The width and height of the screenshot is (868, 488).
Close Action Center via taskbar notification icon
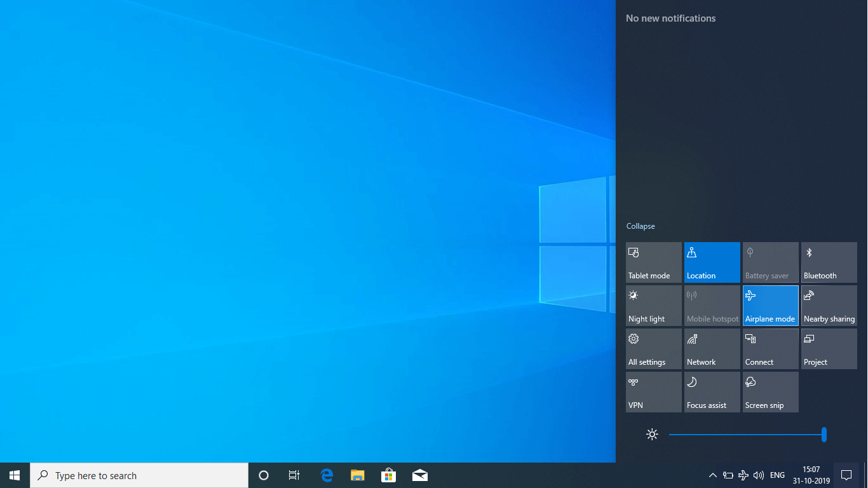coord(846,475)
